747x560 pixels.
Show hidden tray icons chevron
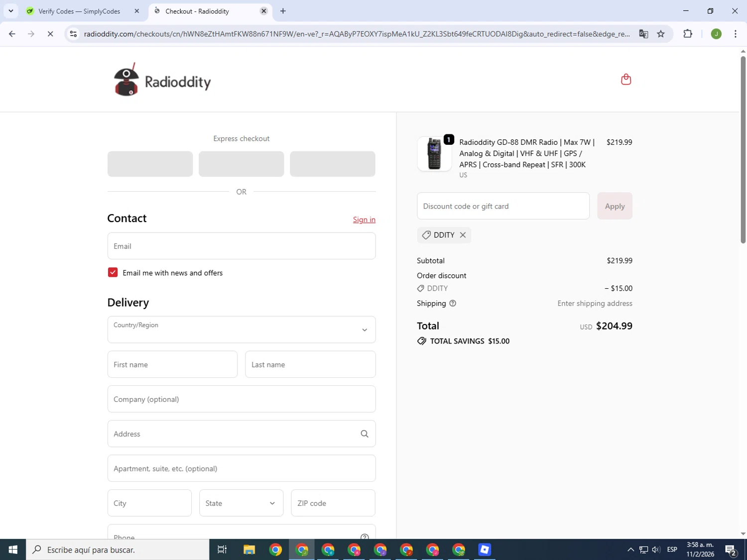(630, 550)
